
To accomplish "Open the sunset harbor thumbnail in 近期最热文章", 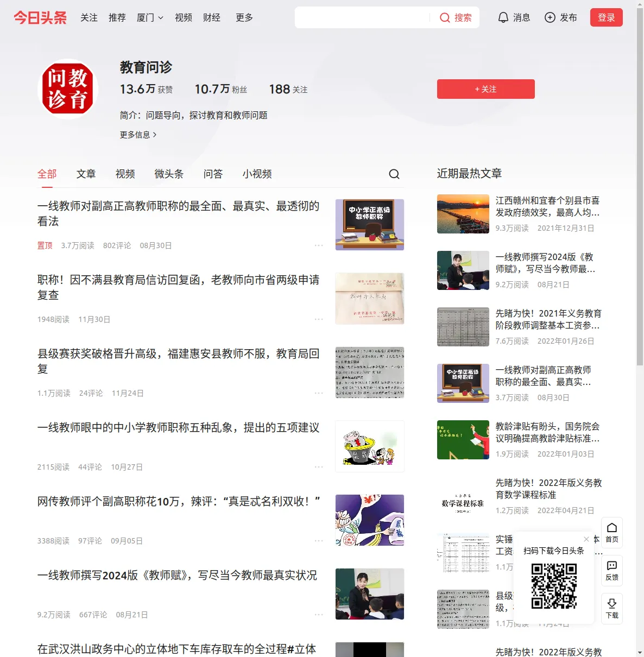I will [x=463, y=214].
